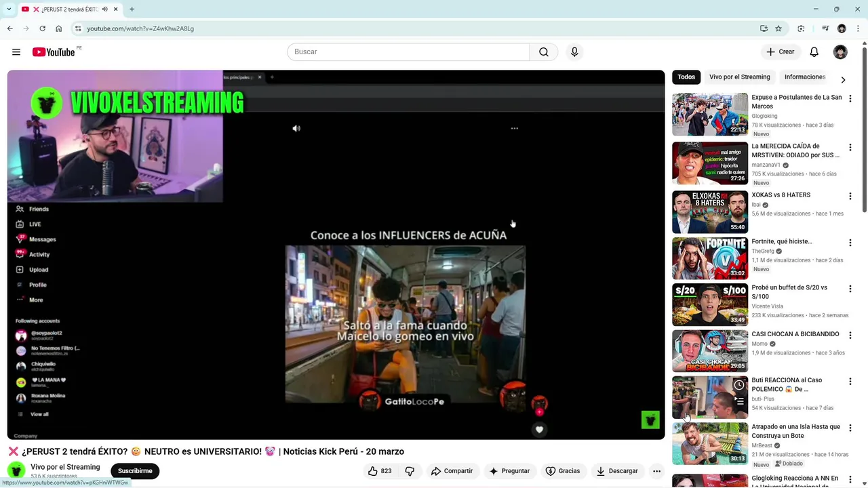
Task: Open the Crear menu button
Action: (781, 52)
